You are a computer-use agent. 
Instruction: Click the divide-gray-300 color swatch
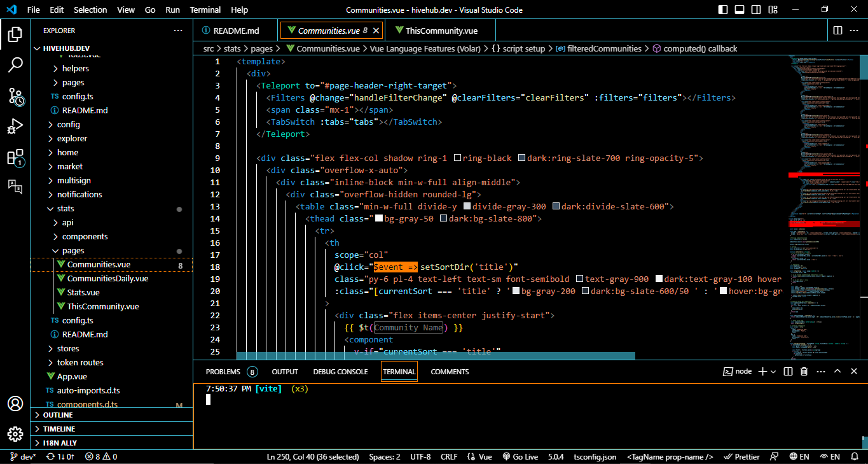tap(467, 206)
